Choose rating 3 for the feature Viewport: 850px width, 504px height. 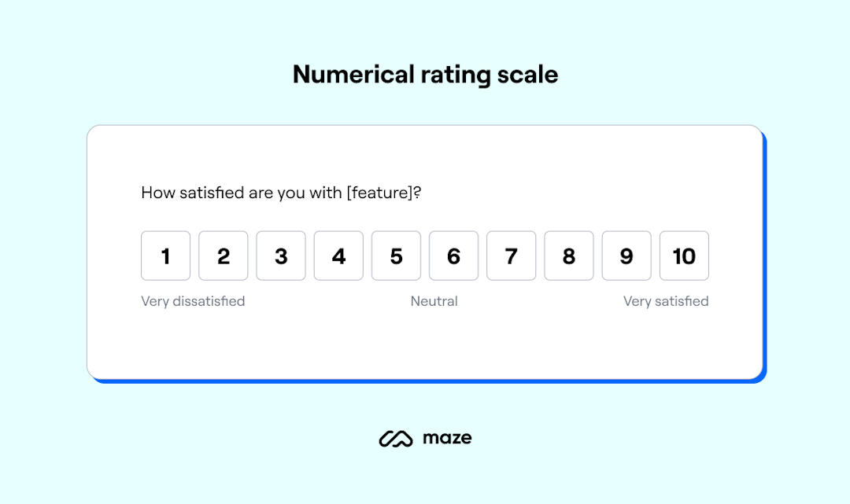click(x=281, y=256)
